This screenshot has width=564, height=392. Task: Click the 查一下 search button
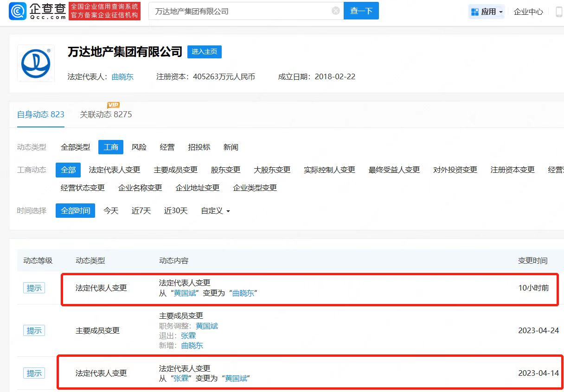[x=361, y=11]
